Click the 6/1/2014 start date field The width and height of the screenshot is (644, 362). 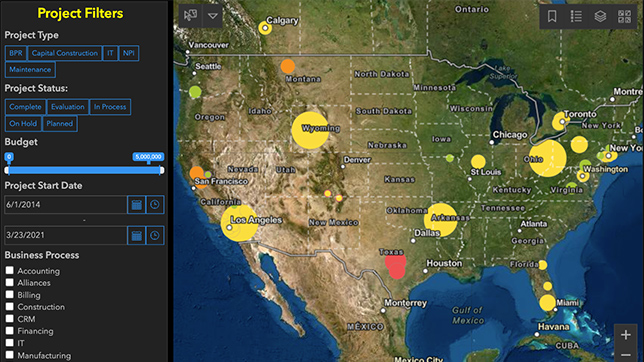tap(65, 205)
